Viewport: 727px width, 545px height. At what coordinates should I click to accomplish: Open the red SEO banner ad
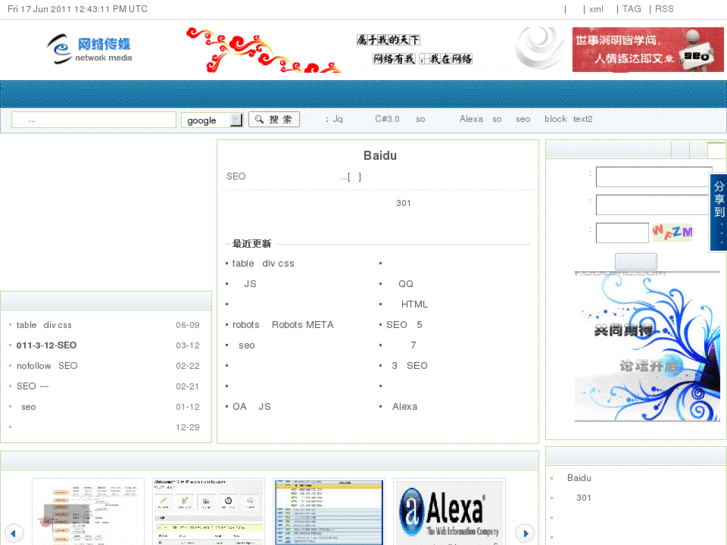tap(648, 49)
